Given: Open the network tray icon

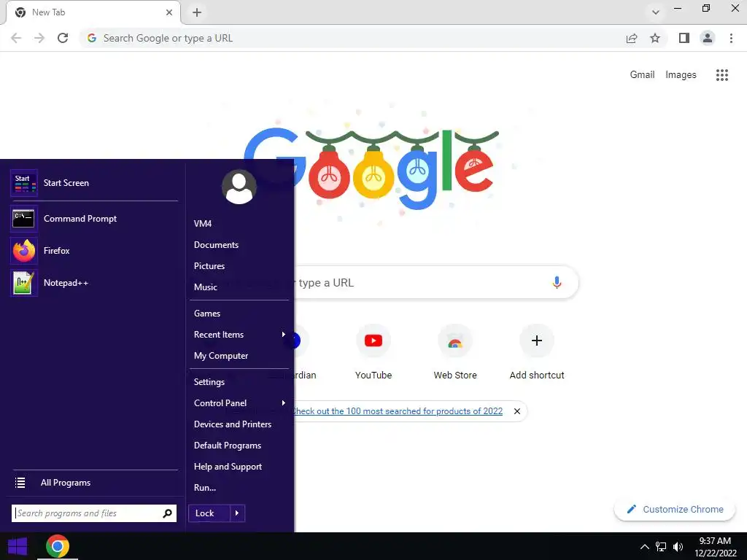Looking at the screenshot, I should tap(661, 547).
